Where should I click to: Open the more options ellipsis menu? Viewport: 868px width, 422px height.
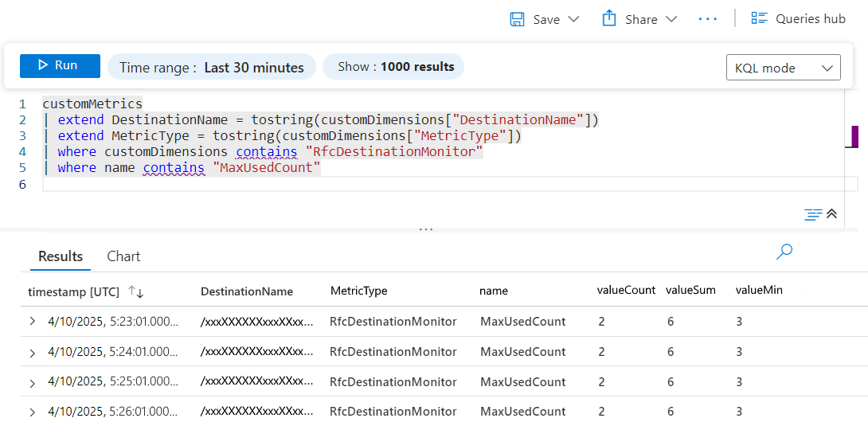pos(707,19)
